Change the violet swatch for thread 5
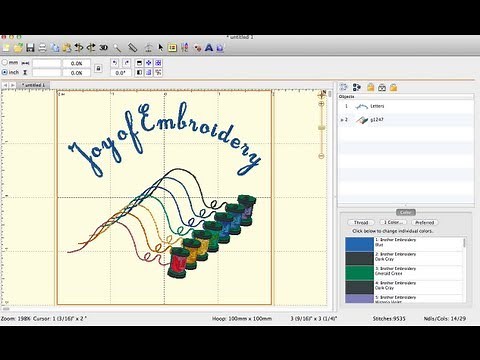 359,299
